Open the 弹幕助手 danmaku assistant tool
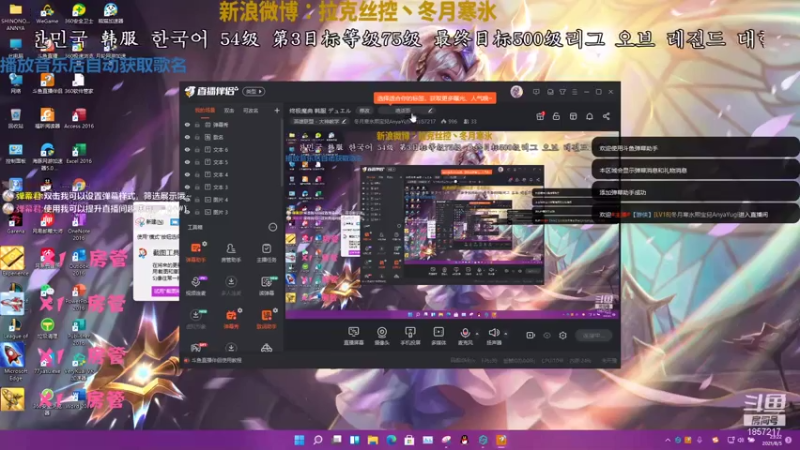800x450 pixels. pos(196,252)
